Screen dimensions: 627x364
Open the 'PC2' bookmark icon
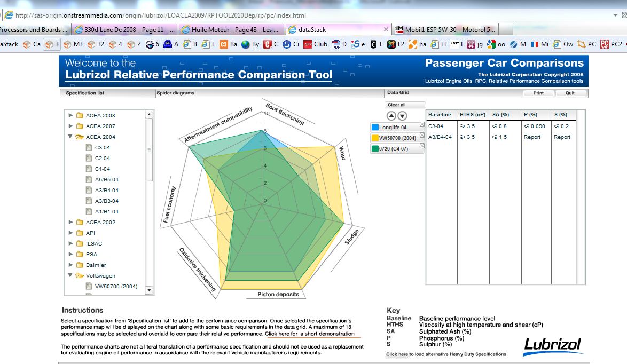[605, 44]
